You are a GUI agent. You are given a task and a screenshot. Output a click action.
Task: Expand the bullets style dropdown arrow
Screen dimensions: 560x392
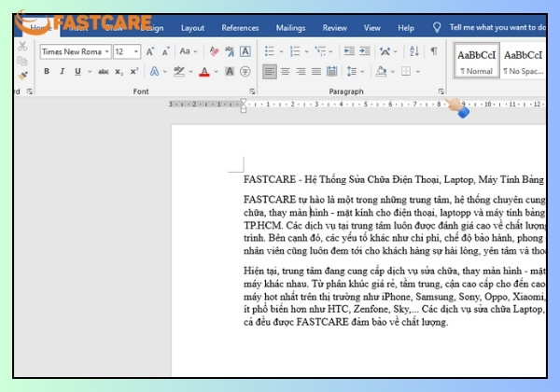pos(281,51)
